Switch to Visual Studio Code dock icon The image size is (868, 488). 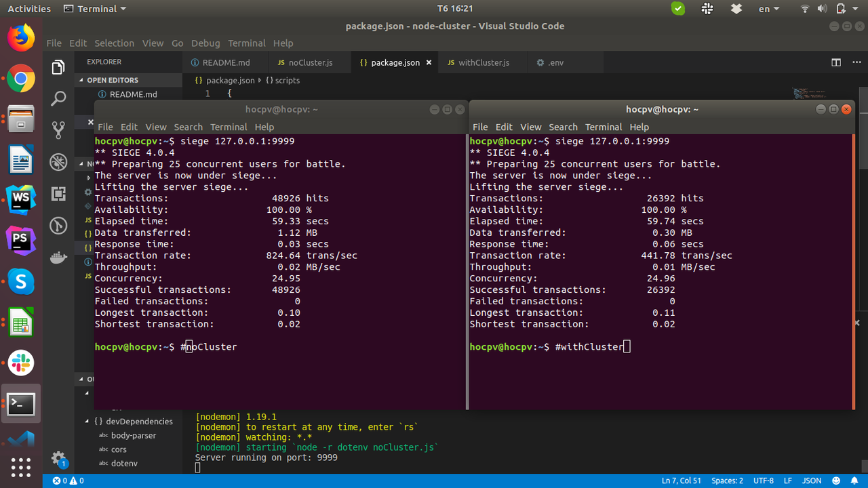(21, 439)
